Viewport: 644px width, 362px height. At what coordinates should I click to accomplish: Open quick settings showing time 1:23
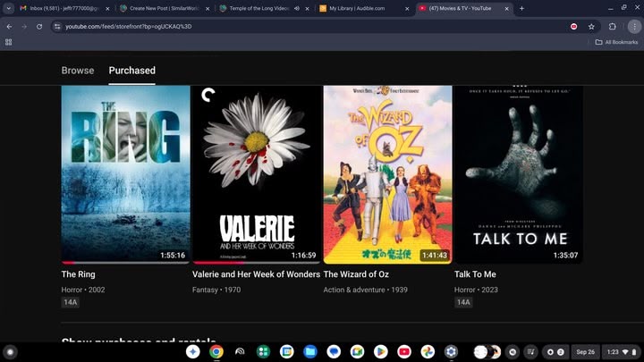click(x=622, y=352)
